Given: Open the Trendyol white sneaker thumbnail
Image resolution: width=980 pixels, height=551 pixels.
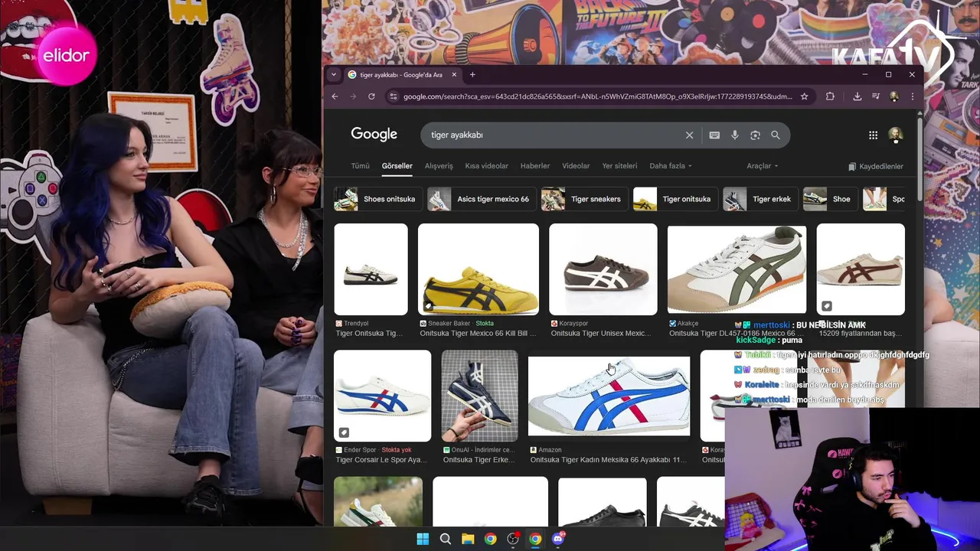Looking at the screenshot, I should coord(371,269).
